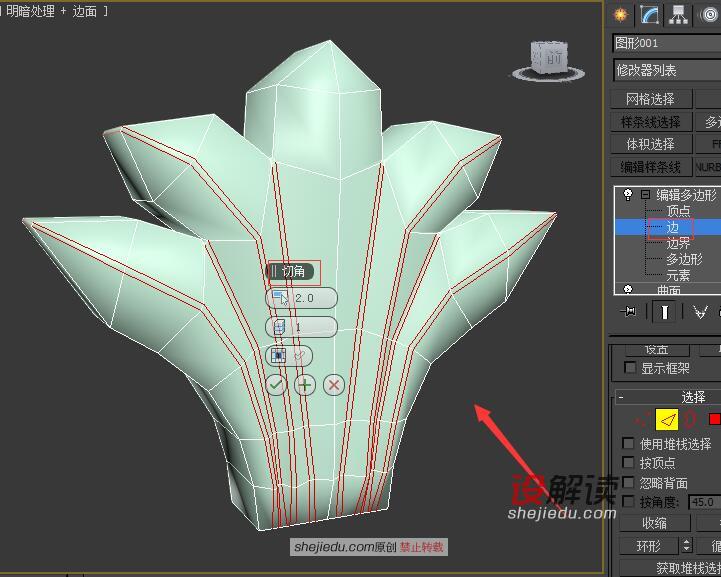
Task: Open the Modify panel tab icon
Action: point(650,14)
